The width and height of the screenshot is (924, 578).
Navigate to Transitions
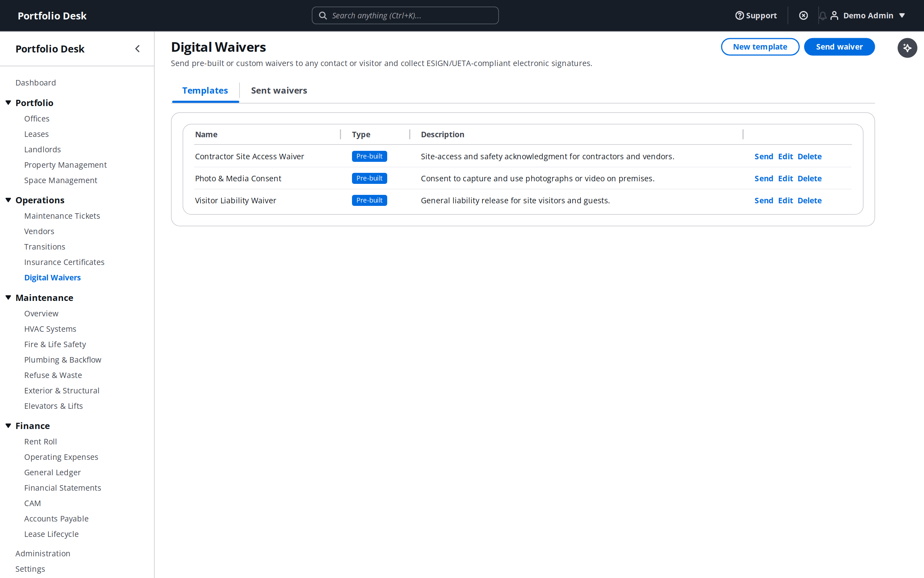point(45,247)
